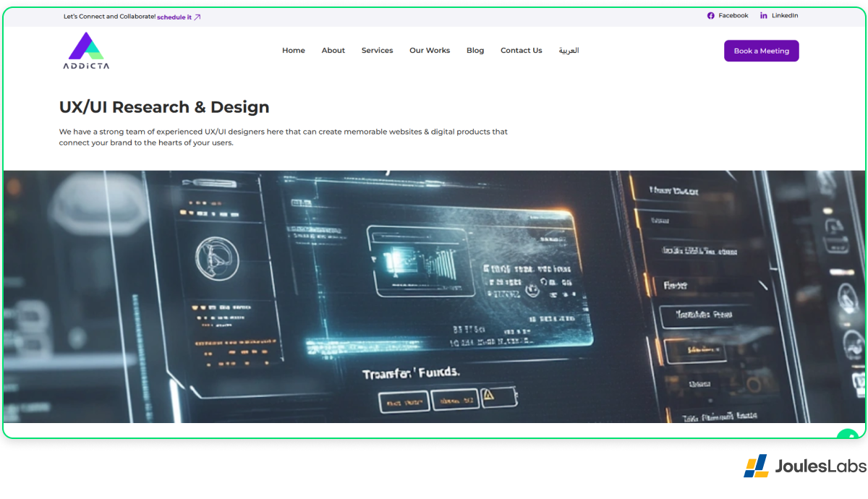Click the Addicta logo

click(86, 51)
